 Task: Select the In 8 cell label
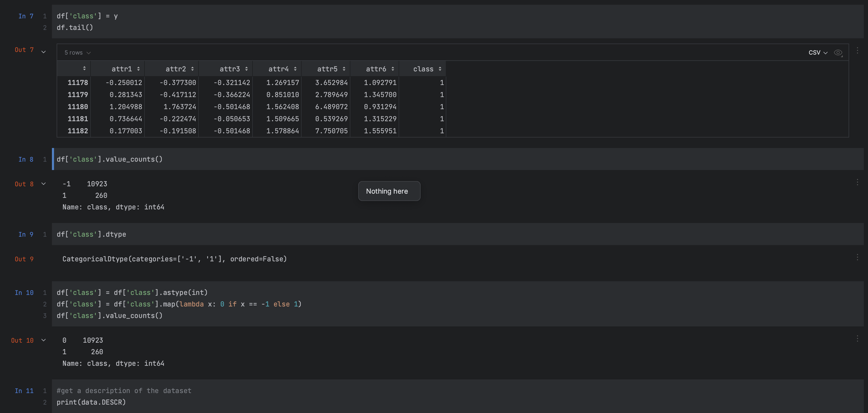click(26, 159)
